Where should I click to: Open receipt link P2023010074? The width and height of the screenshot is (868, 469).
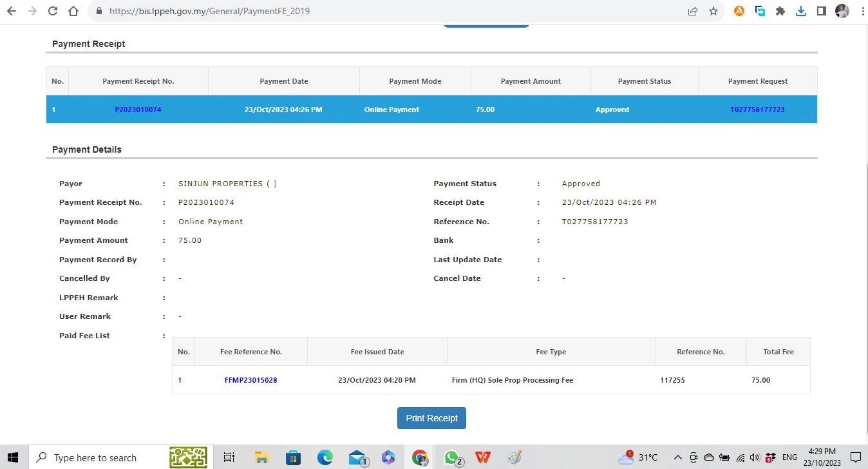138,110
